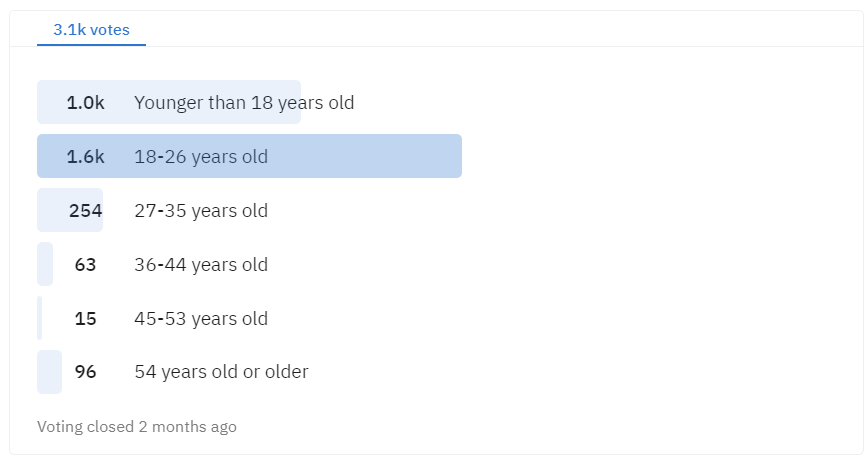
Task: Select the 27-35 years old label
Action: click(x=201, y=211)
